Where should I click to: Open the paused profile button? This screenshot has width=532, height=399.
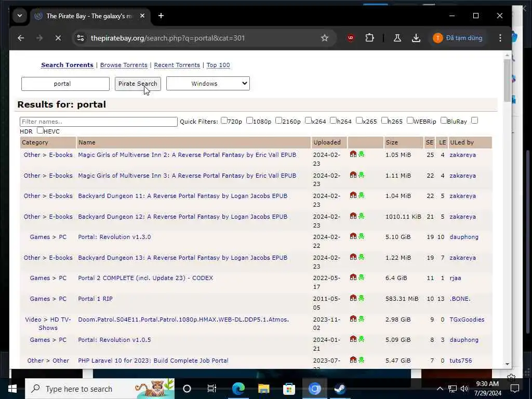pyautogui.click(x=458, y=38)
